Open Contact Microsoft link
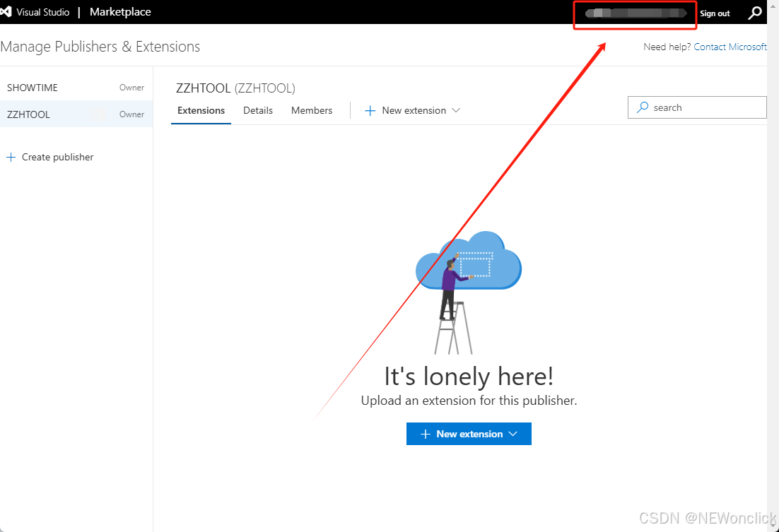This screenshot has height=532, width=779. point(730,47)
